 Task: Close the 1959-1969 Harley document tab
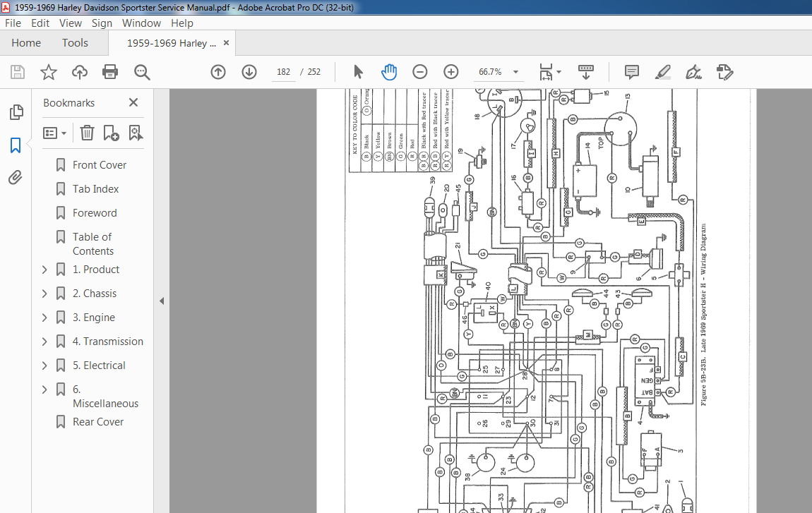point(227,43)
